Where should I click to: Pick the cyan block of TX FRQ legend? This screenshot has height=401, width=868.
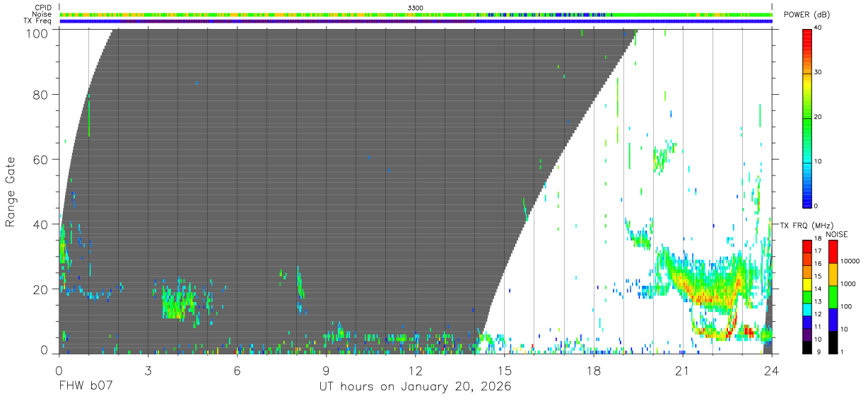click(x=807, y=309)
